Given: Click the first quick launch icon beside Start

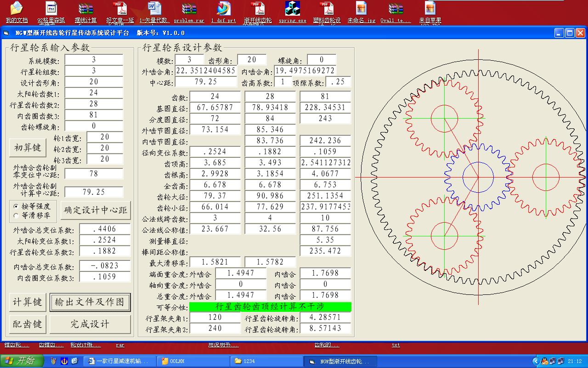Looking at the screenshot, I should point(54,361).
